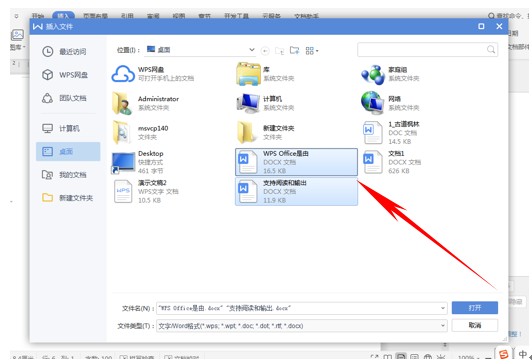
Task: Toggle the 中 Chinese input mode indicator
Action: pos(522,354)
